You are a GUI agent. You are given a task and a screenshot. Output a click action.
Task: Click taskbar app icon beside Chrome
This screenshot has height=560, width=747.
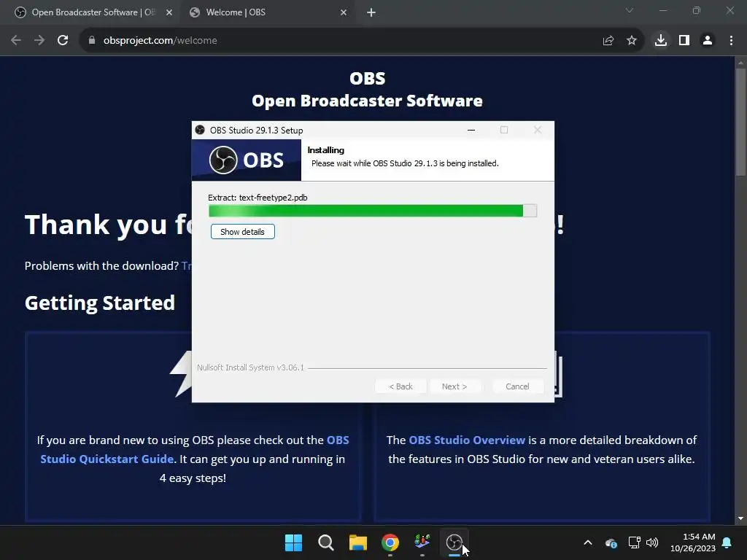pos(422,542)
